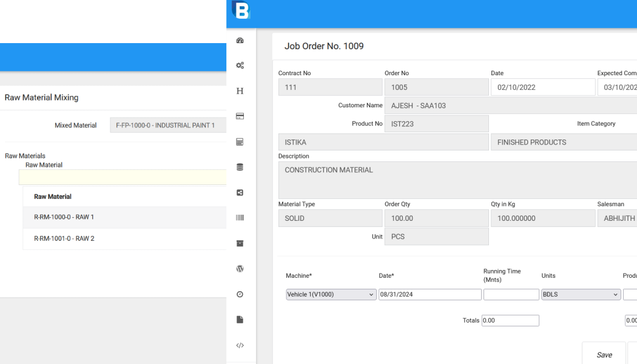The width and height of the screenshot is (637, 364).
Task: Click the B logo in header
Action: 241,10
